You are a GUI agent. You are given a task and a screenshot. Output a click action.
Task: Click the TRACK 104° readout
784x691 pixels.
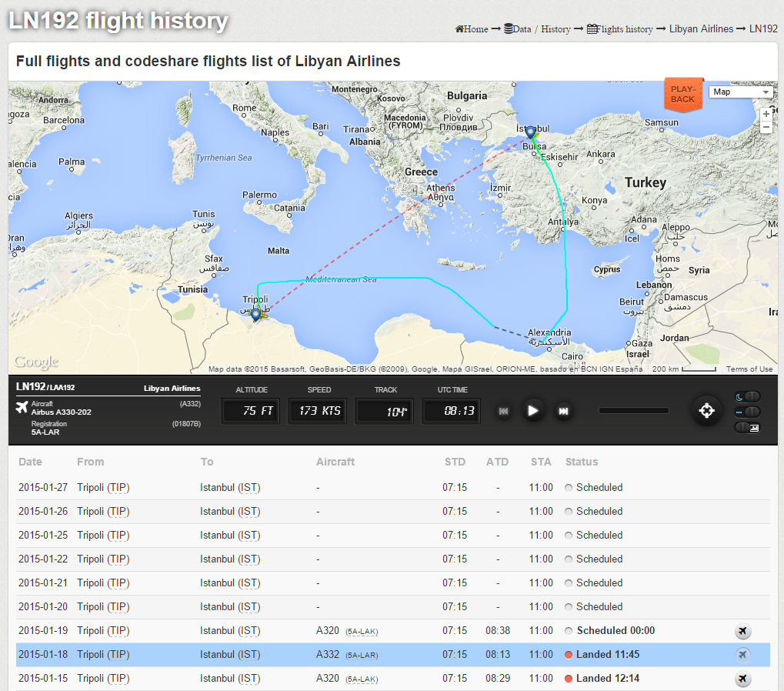click(384, 411)
